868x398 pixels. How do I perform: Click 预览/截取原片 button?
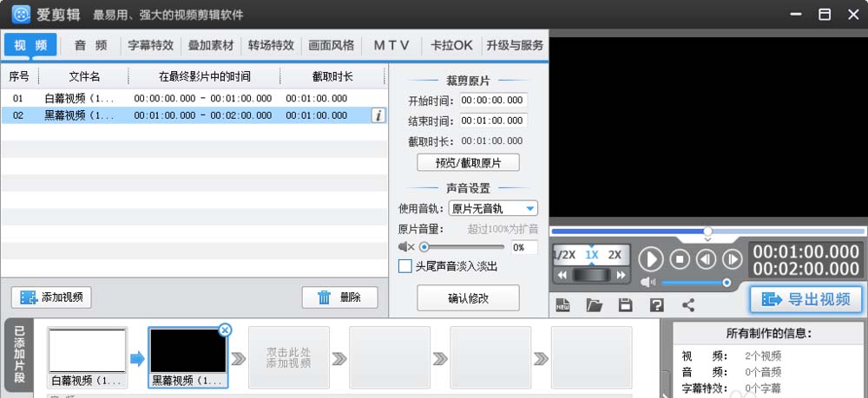pos(469,162)
